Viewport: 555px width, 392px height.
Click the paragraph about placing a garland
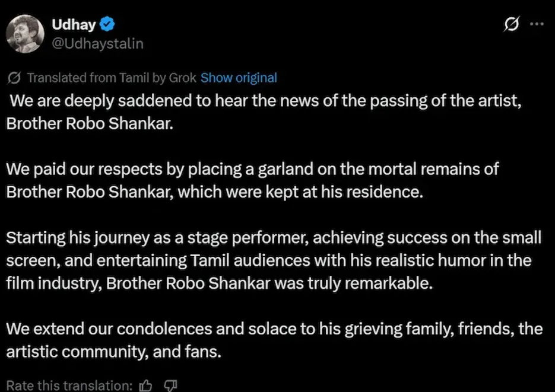(252, 170)
